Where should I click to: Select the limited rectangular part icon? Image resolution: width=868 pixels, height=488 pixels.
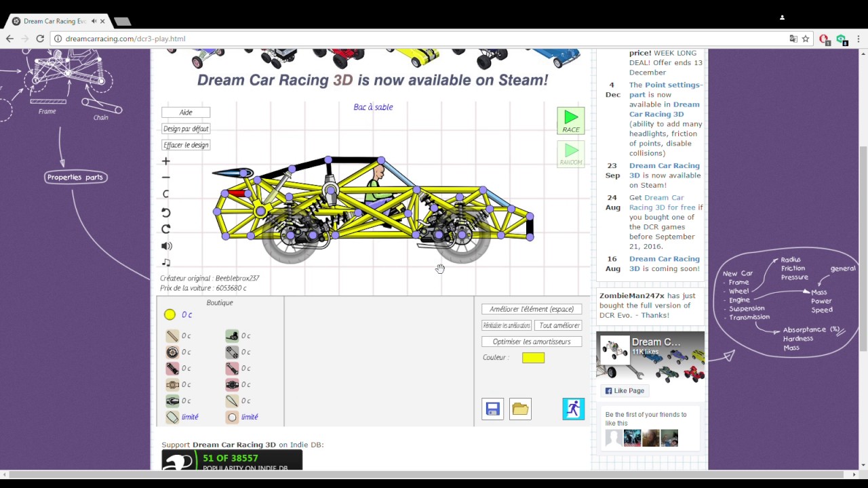[x=172, y=417]
